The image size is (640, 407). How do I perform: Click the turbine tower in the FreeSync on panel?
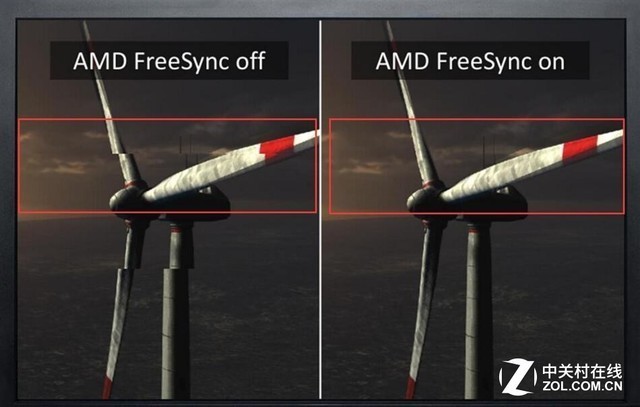click(x=477, y=310)
